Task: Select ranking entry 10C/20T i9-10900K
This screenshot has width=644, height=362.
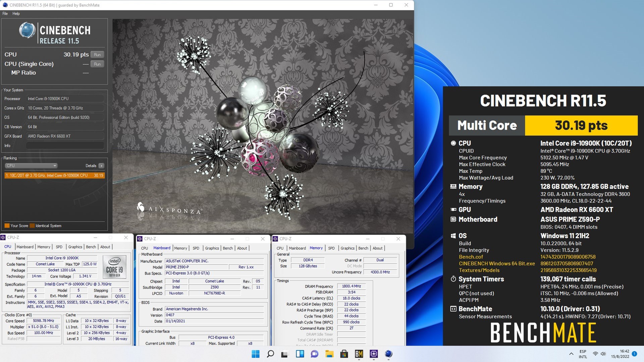Action: click(55, 175)
